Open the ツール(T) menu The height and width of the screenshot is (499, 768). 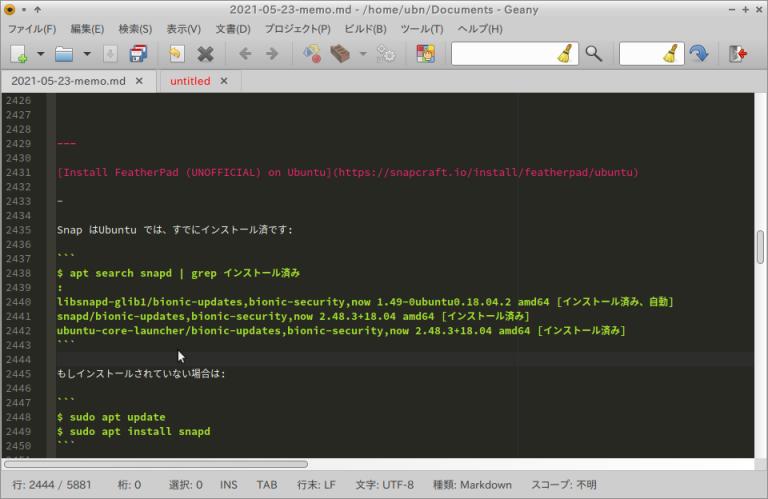click(422, 29)
